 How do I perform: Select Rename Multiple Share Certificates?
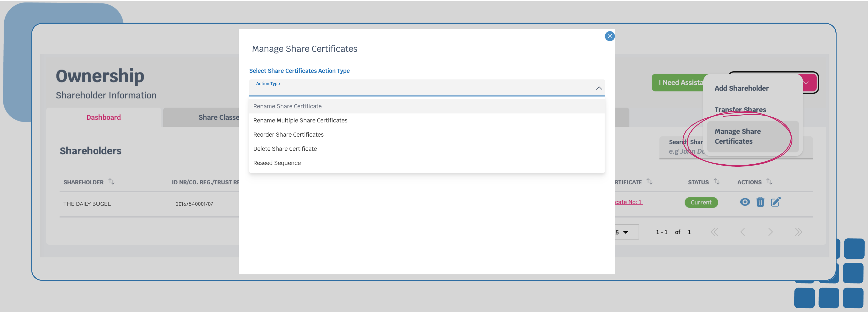pos(300,121)
